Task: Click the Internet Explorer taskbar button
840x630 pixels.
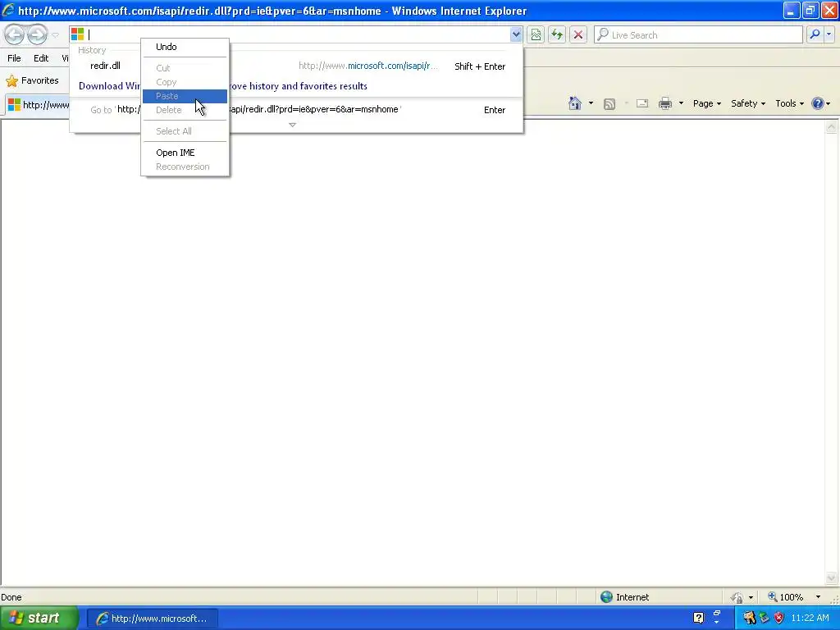Action: coord(152,619)
